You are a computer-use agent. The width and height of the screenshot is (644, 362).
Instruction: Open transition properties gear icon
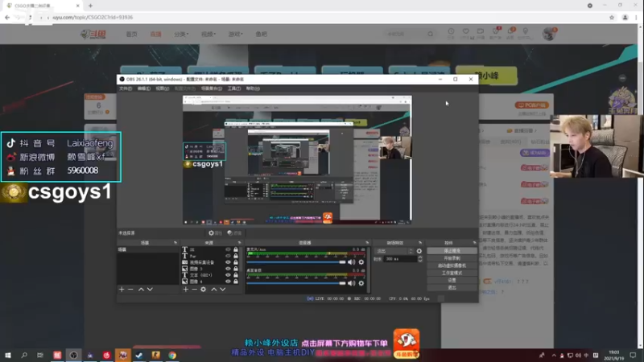pyautogui.click(x=419, y=251)
